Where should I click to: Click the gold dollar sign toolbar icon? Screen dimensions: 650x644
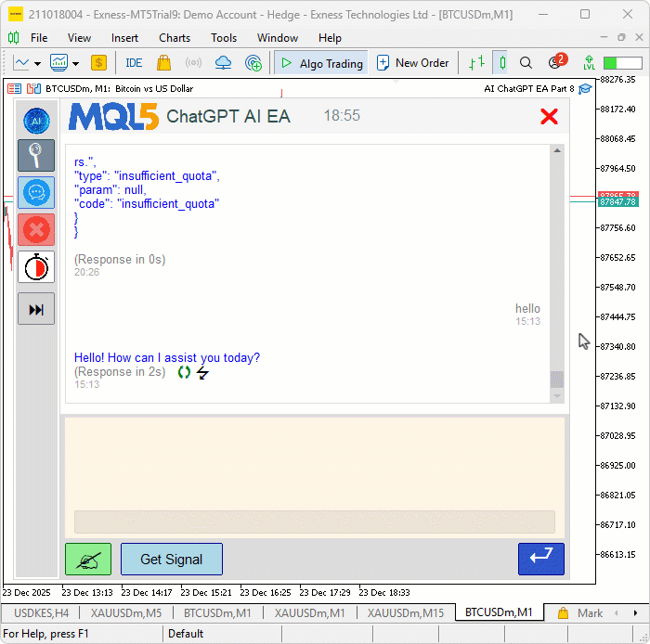coord(98,63)
